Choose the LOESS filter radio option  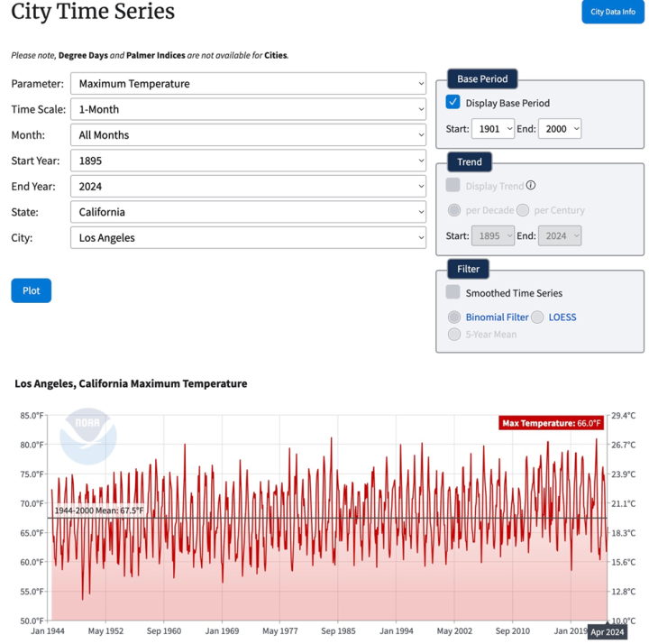click(537, 317)
